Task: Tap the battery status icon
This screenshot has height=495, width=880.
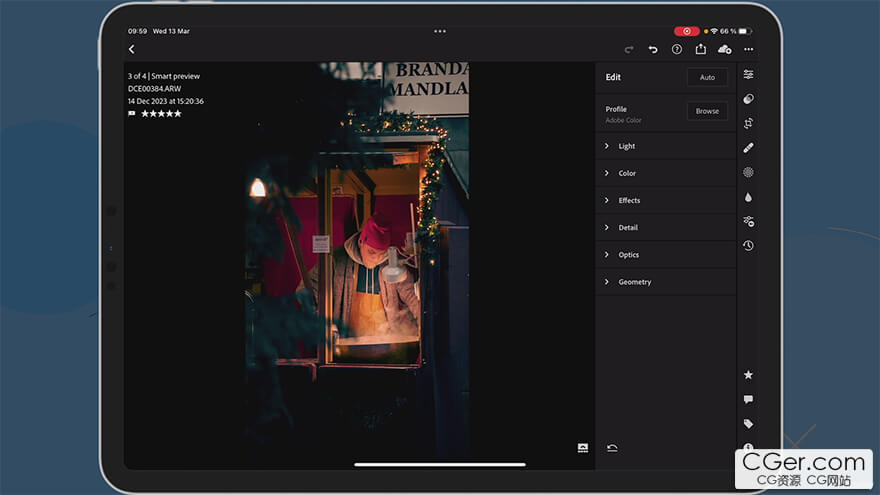Action: tap(745, 31)
